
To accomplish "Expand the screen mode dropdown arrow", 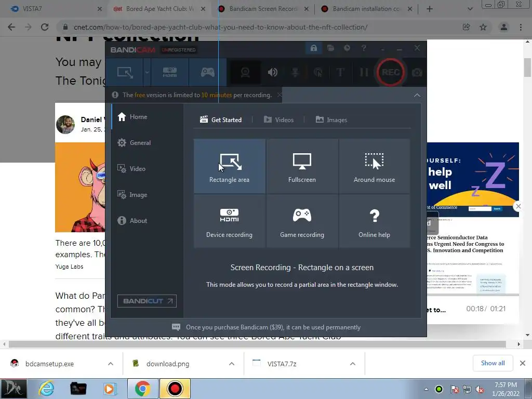I will [147, 72].
